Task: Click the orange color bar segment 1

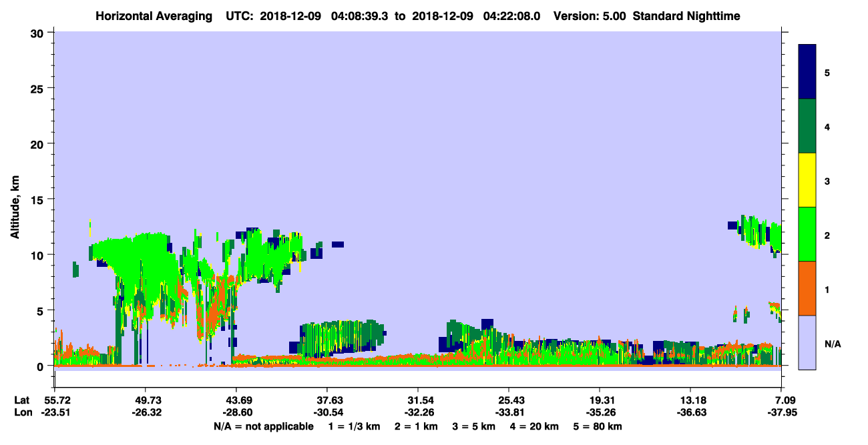Action: [807, 288]
